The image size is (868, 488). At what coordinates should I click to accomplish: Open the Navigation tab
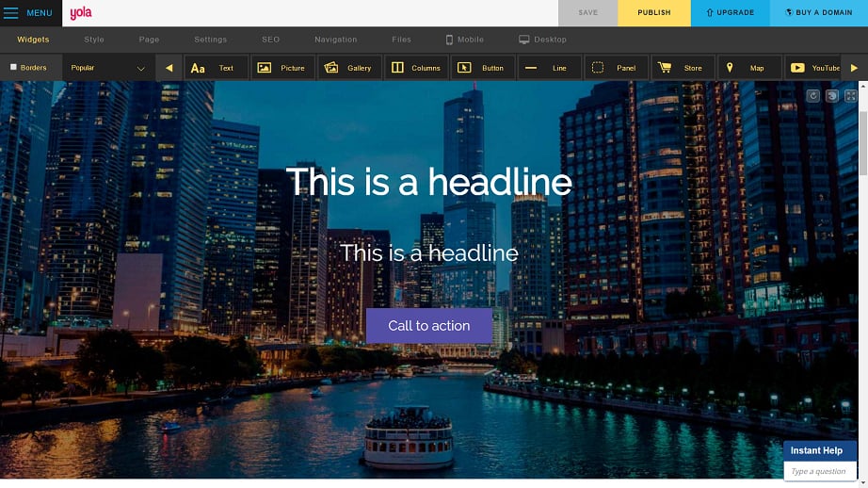click(x=335, y=40)
